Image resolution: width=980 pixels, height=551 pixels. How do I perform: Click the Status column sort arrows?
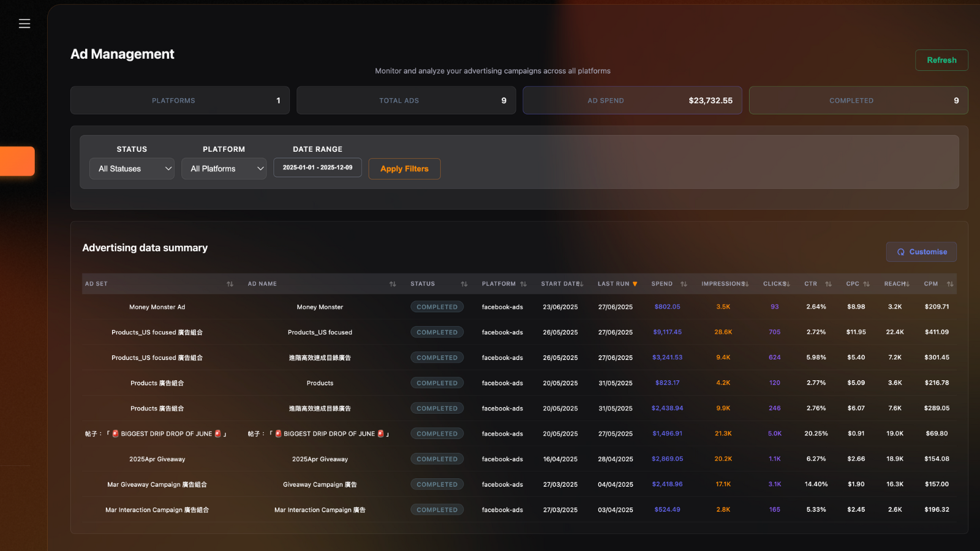(464, 284)
